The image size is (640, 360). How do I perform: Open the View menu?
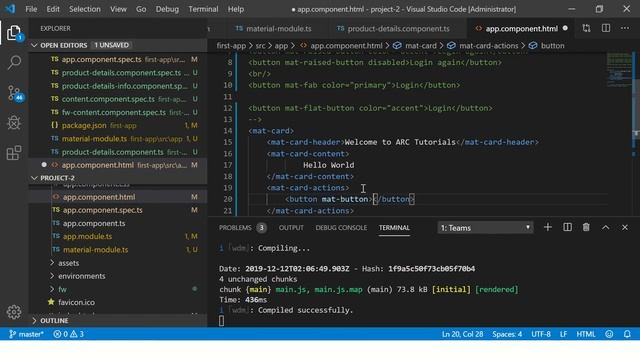(x=118, y=9)
